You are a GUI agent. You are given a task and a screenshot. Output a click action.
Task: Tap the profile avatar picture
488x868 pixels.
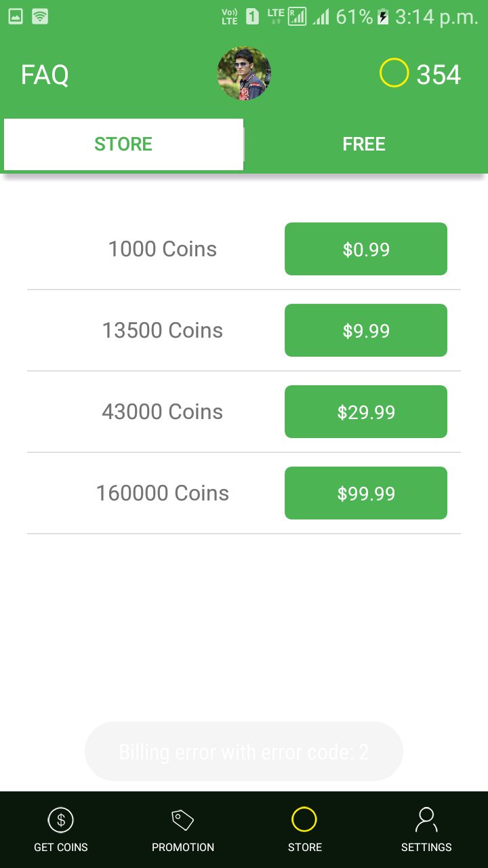point(244,74)
